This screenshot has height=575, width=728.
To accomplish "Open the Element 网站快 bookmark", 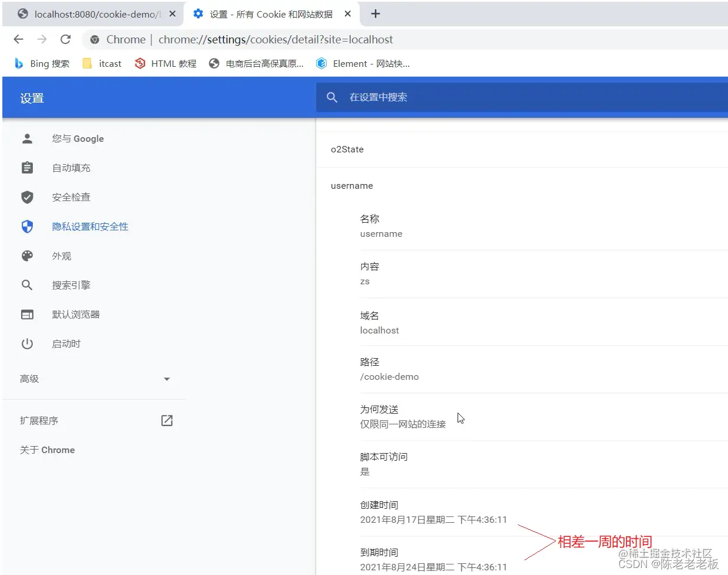I will pyautogui.click(x=363, y=63).
